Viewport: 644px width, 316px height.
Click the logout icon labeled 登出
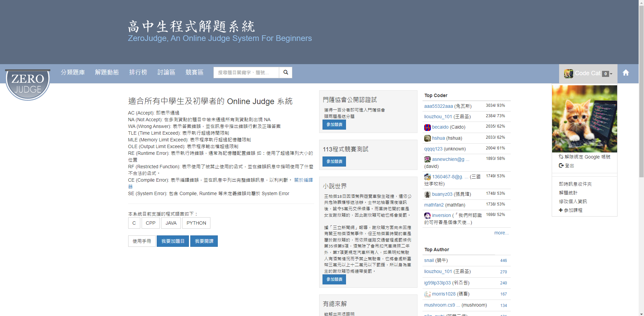tap(561, 166)
